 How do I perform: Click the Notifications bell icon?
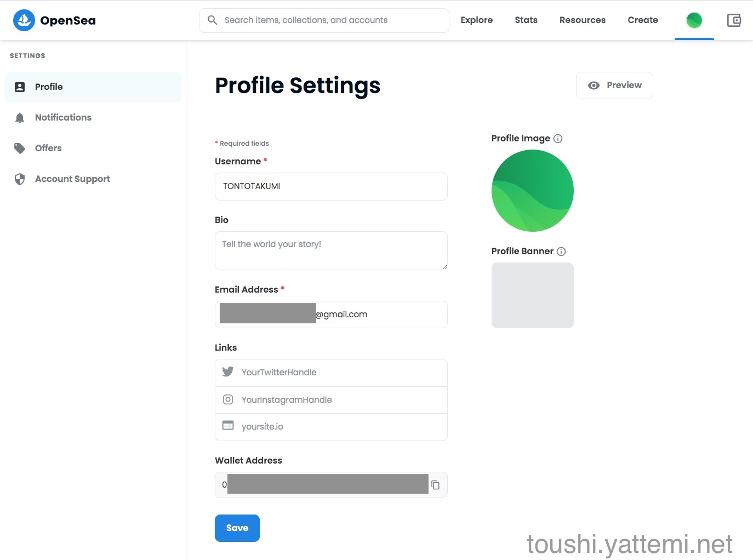click(x=20, y=118)
